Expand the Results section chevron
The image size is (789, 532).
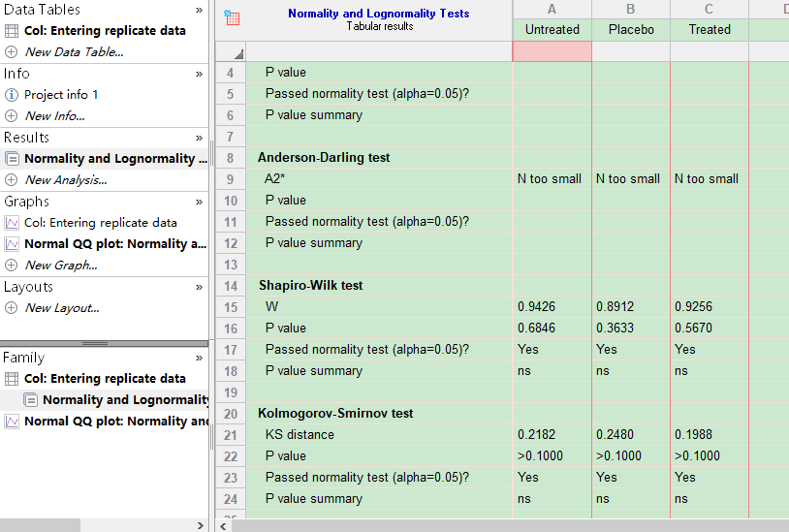(x=199, y=138)
